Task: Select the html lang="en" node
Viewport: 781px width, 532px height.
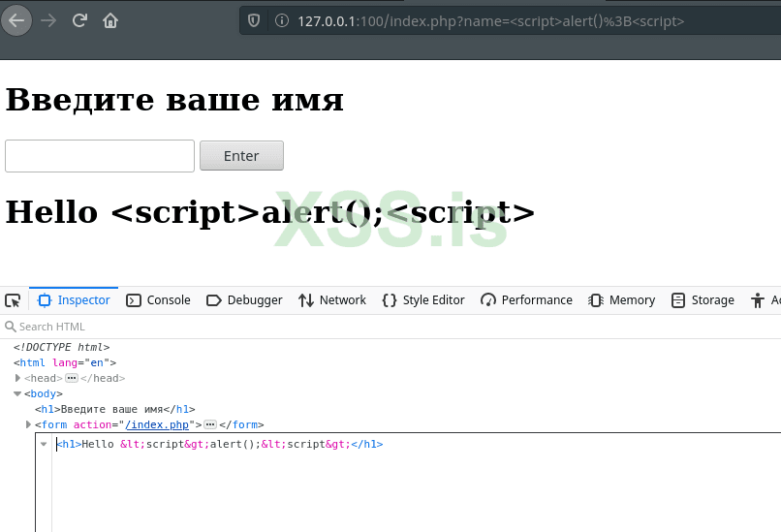Action: 65,362
